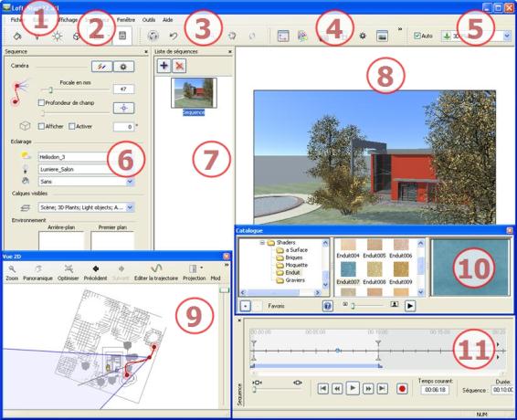Open the Affichage menu
517x420 pixels.
pos(68,20)
